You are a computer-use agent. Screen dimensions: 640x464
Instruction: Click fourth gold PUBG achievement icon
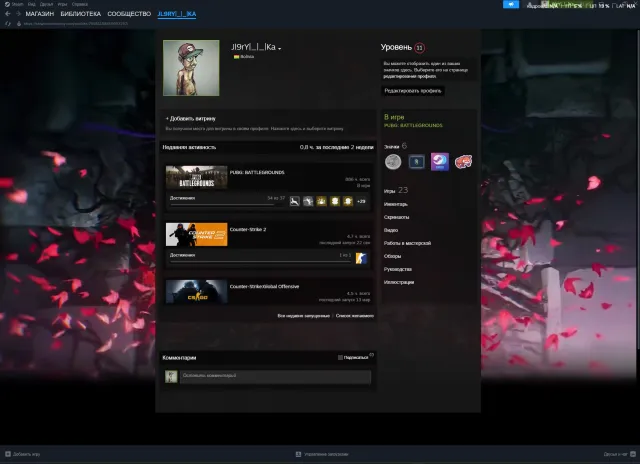335,201
